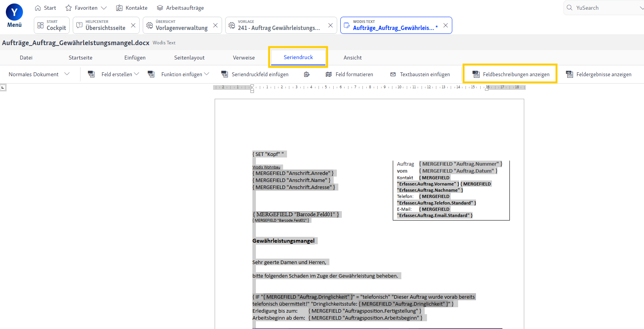Screen dimensions: 644x329
Task: Click "Auftragsposition.Arbeitsbeginn" merge field
Action: (366, 318)
